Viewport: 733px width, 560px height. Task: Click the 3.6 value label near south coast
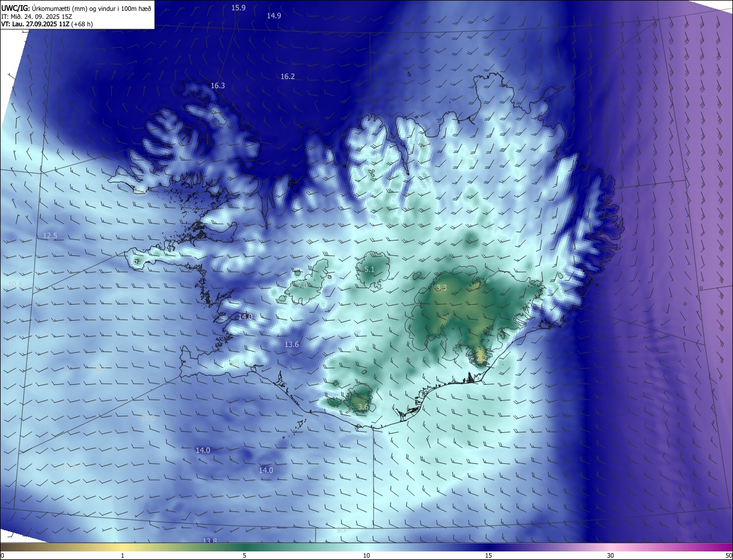click(x=363, y=407)
